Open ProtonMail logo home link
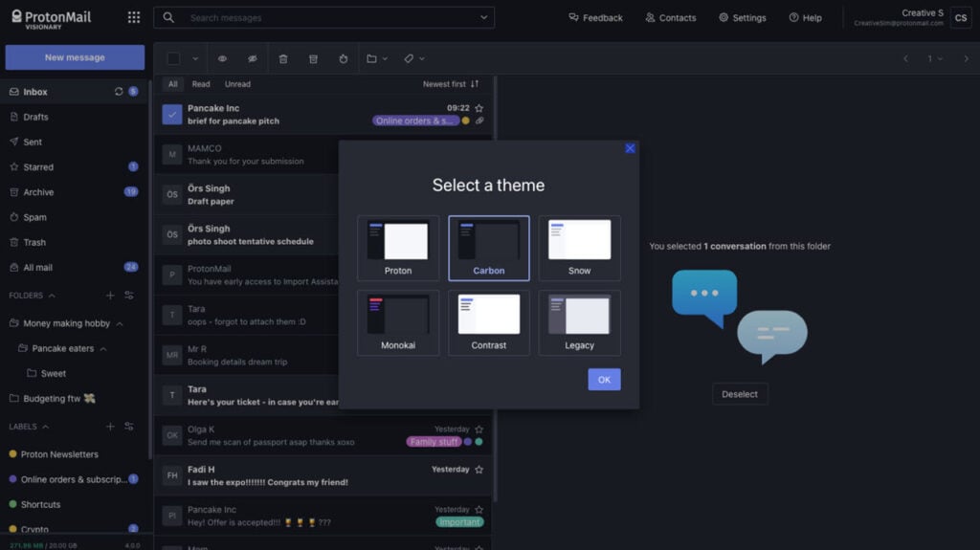 click(x=52, y=19)
